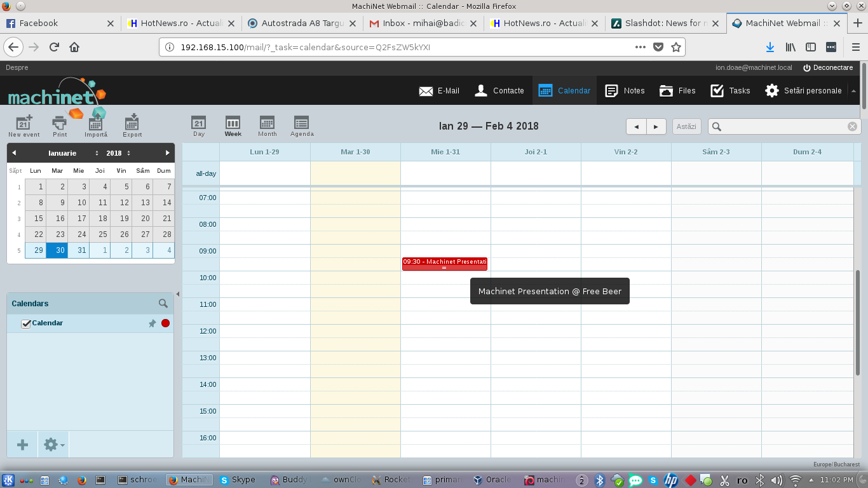This screenshot has width=868, height=488.
Task: Click the Export calendar icon
Action: (x=132, y=125)
